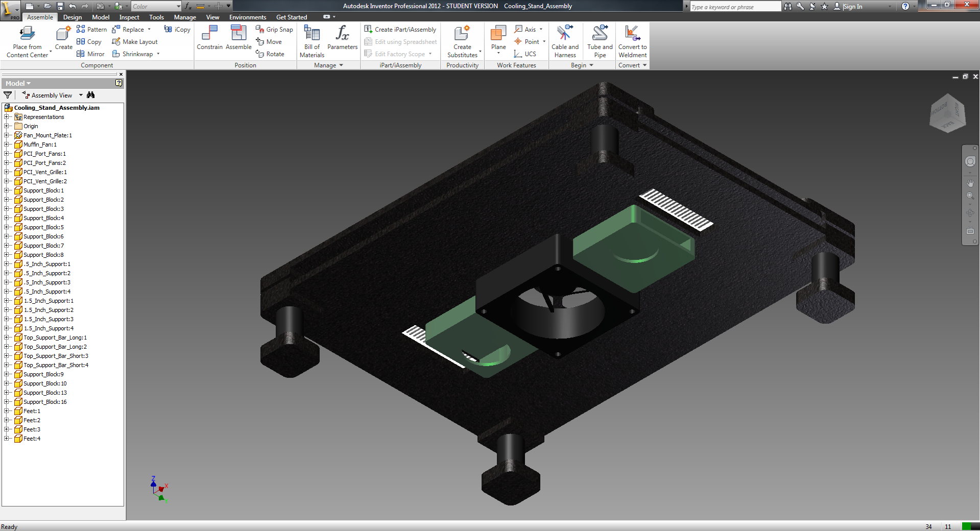Select the Assemble tool
The height and width of the screenshot is (531, 980).
click(x=238, y=38)
